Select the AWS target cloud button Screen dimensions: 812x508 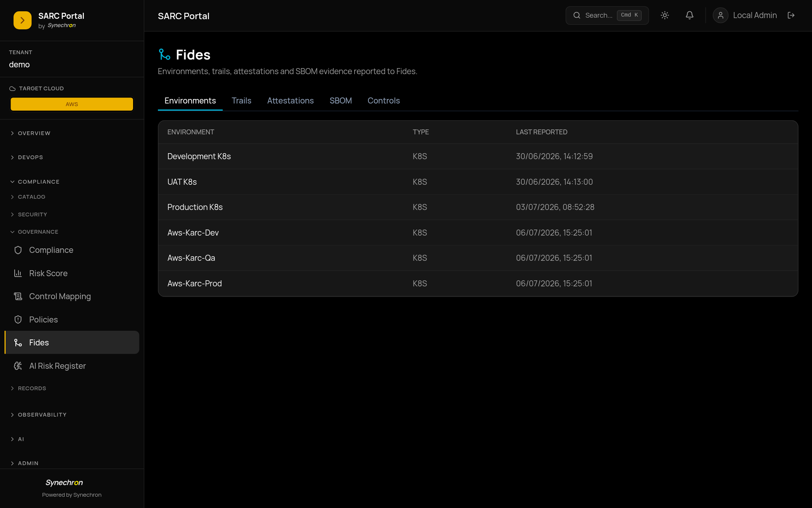tap(72, 104)
